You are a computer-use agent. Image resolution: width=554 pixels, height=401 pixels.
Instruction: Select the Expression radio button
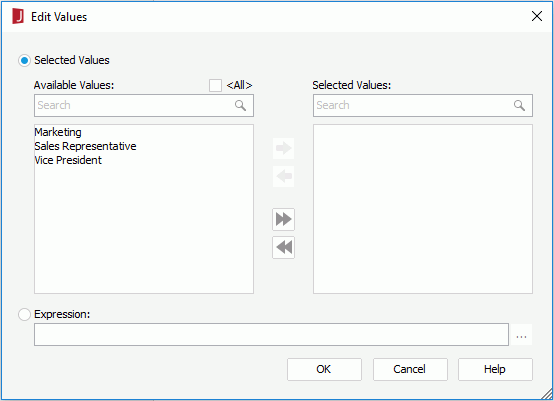tap(24, 314)
